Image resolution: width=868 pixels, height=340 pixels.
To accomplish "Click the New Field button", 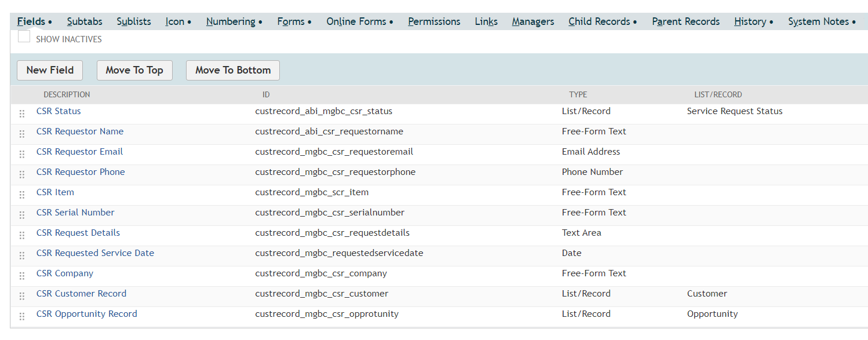I will [x=50, y=70].
